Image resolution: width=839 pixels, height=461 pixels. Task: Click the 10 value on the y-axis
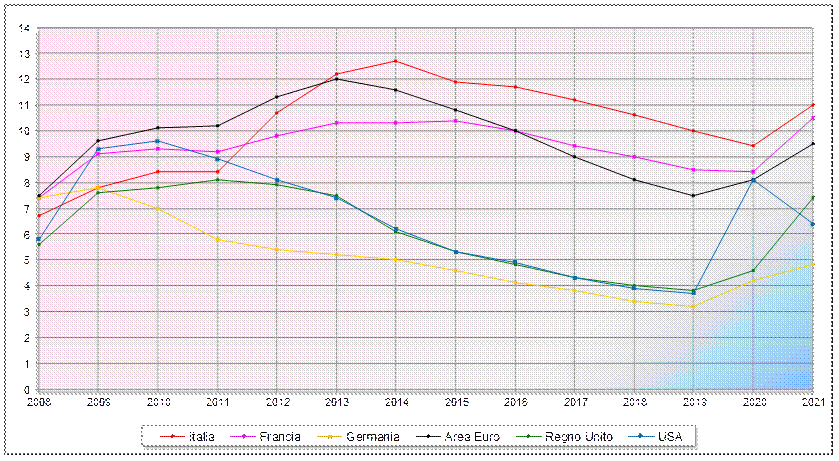click(x=25, y=132)
